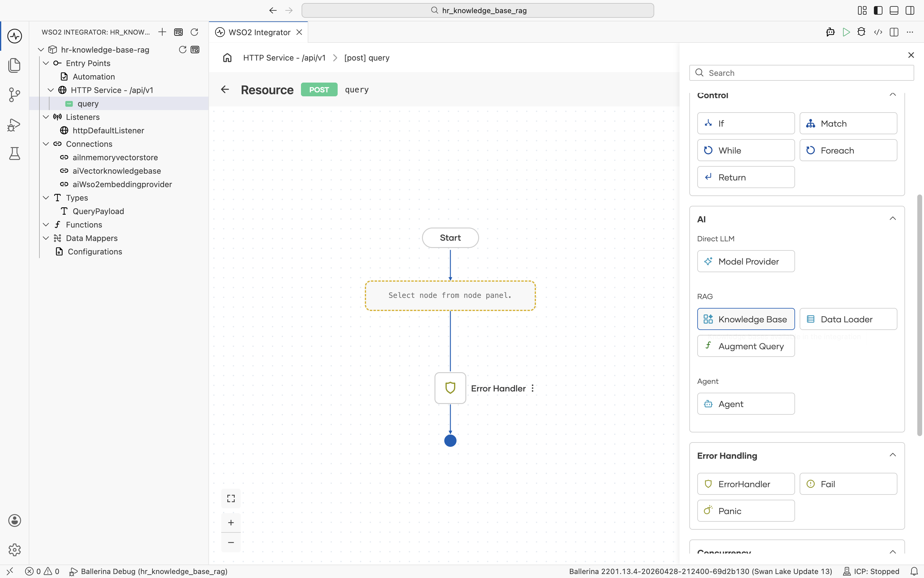Go back with the Resource arrow
This screenshot has width=924, height=578.
coord(225,89)
